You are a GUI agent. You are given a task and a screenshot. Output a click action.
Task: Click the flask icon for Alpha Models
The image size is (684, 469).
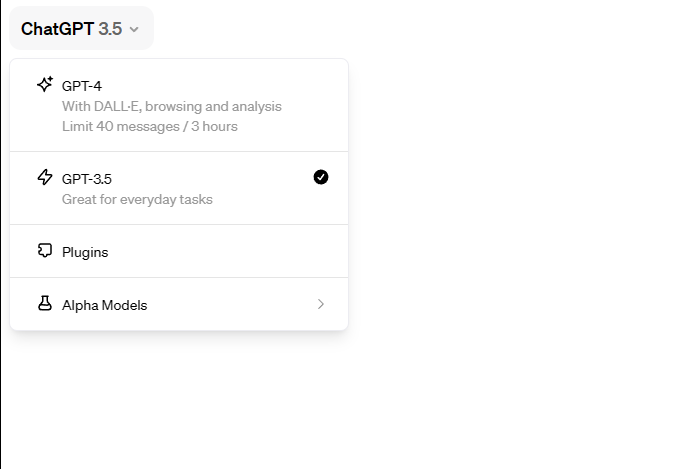[45, 304]
